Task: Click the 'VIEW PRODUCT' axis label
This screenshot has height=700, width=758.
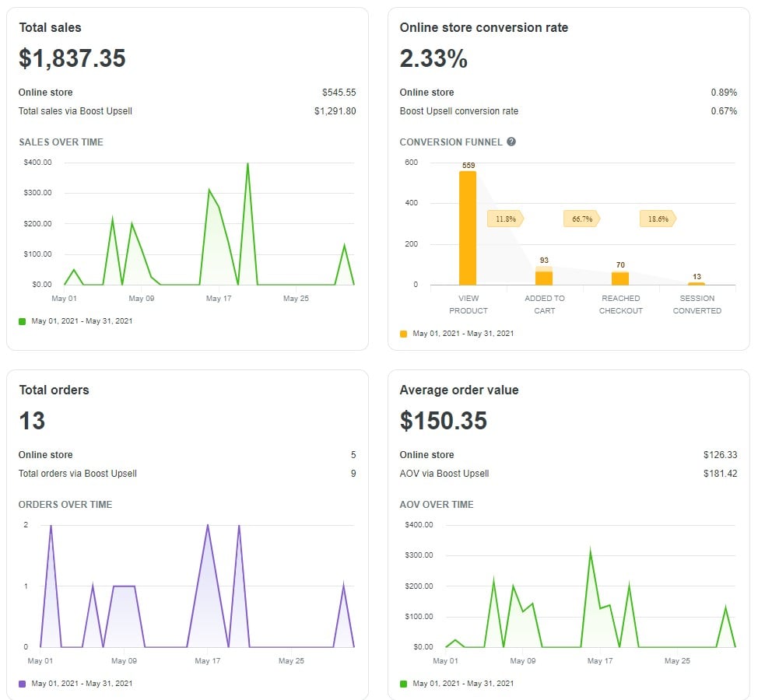Action: (x=468, y=304)
